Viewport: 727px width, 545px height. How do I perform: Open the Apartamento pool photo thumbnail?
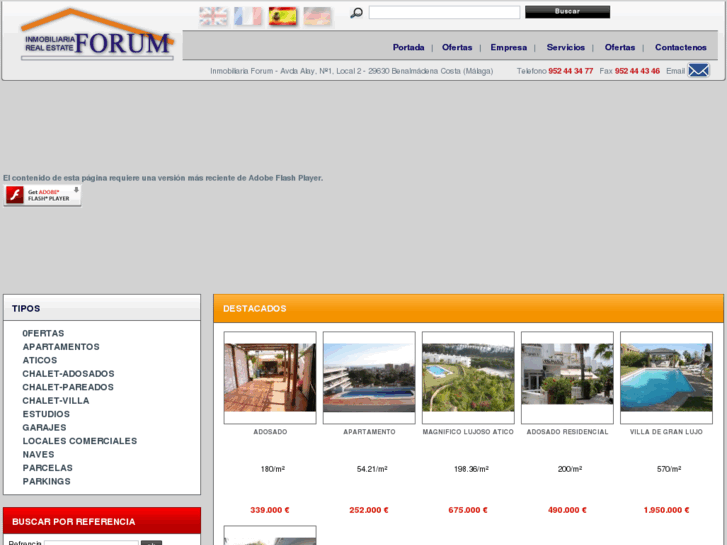click(369, 377)
